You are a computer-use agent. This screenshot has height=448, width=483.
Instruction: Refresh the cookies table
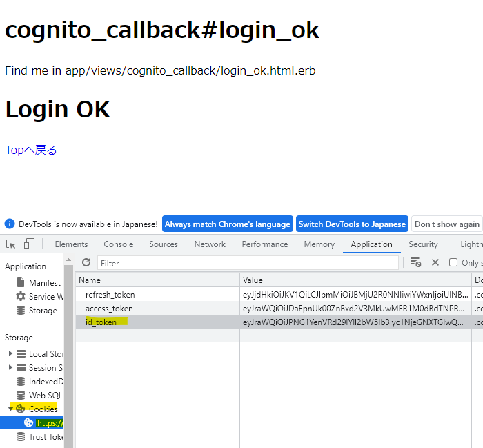tap(86, 262)
